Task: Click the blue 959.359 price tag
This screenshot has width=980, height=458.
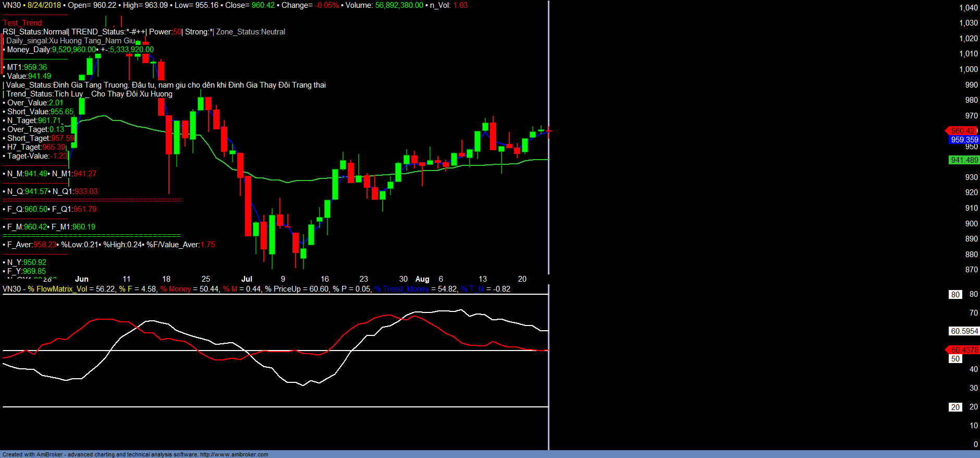Action: pyautogui.click(x=964, y=139)
